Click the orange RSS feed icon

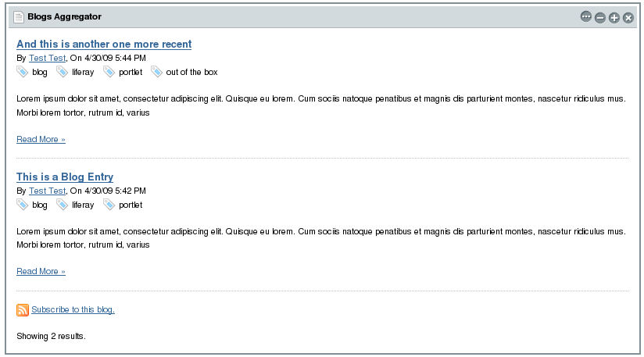tap(23, 310)
